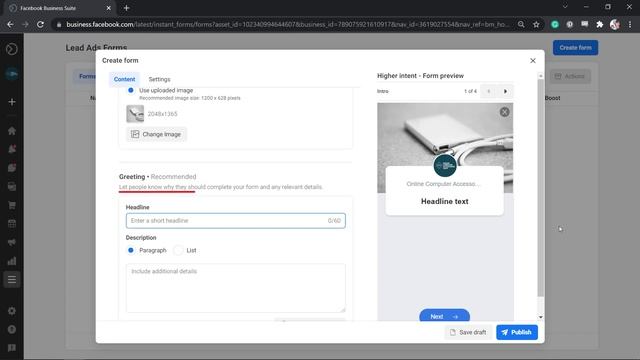The width and height of the screenshot is (640, 360).
Task: Publish the form
Action: [x=517, y=332]
